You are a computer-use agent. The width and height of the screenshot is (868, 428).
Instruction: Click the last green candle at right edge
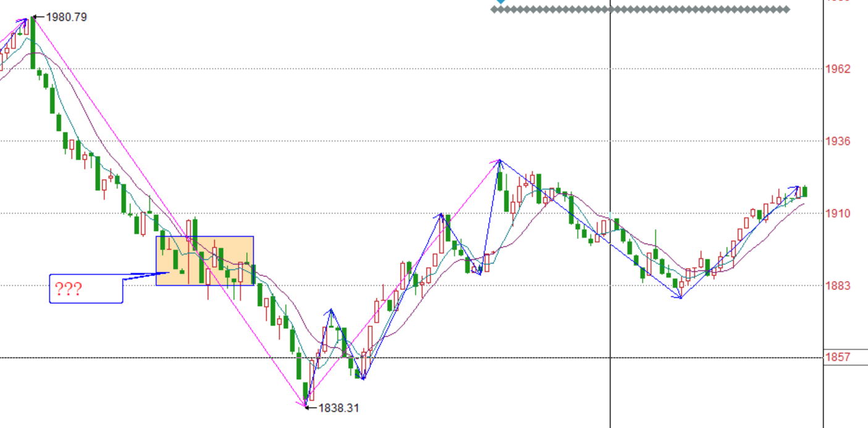point(804,191)
